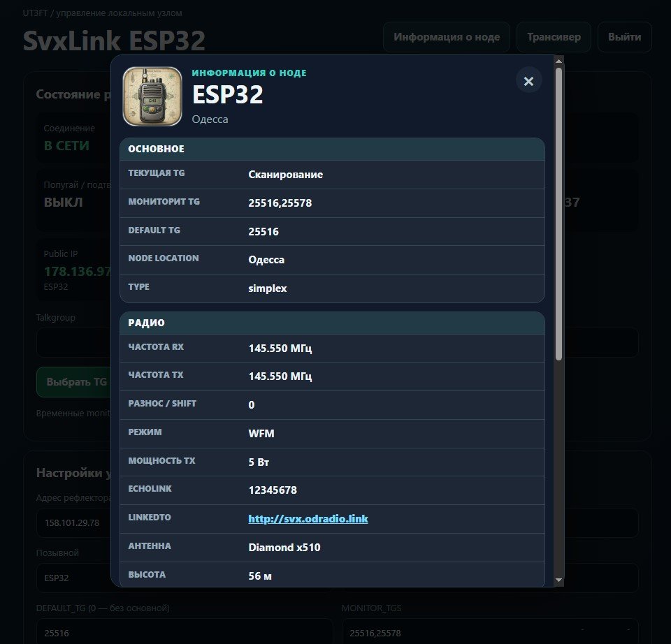This screenshot has width=671, height=644.
Task: Click 'Одесса' subtitle under the ESP32 title
Action: pyautogui.click(x=210, y=119)
